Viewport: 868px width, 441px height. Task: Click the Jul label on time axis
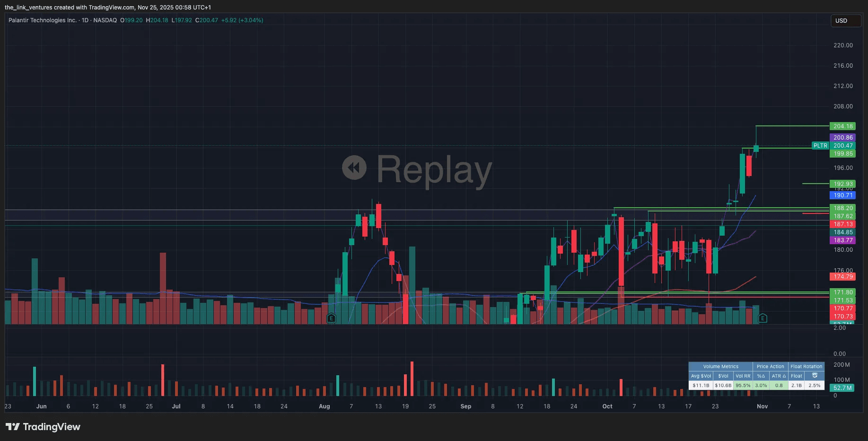click(x=176, y=406)
